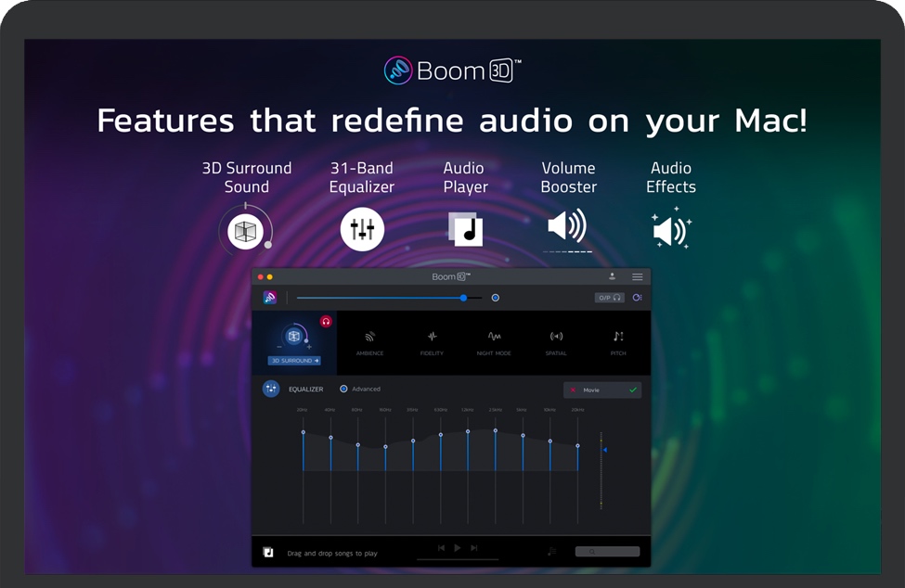Screen dimensions: 905x588
Task: Minimize Boom 3D window with yellow button
Action: 269,277
